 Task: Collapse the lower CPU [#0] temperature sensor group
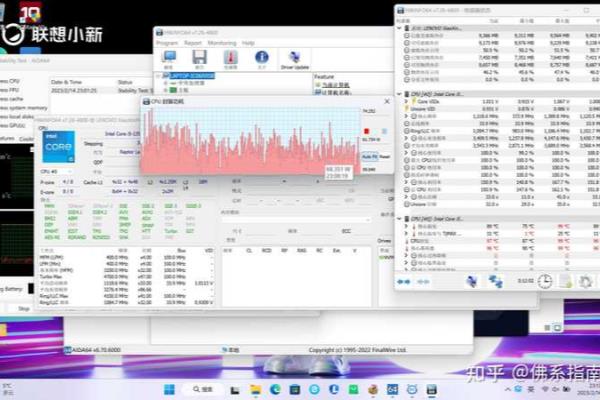[x=399, y=219]
